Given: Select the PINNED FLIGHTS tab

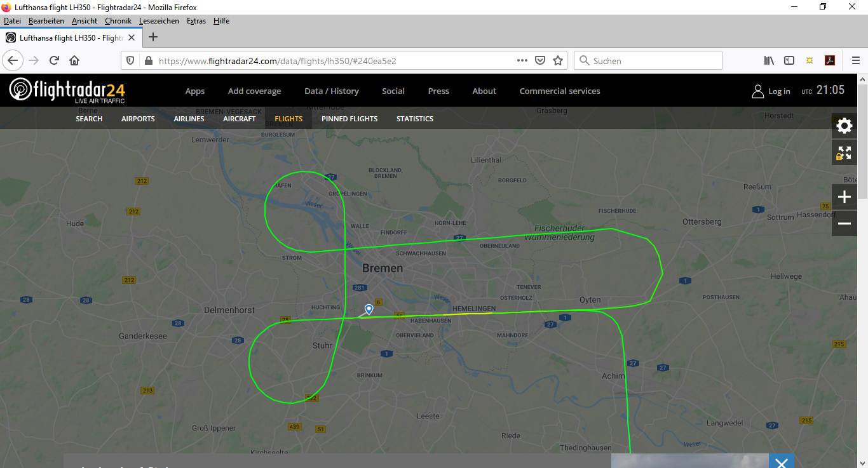Looking at the screenshot, I should click(349, 119).
